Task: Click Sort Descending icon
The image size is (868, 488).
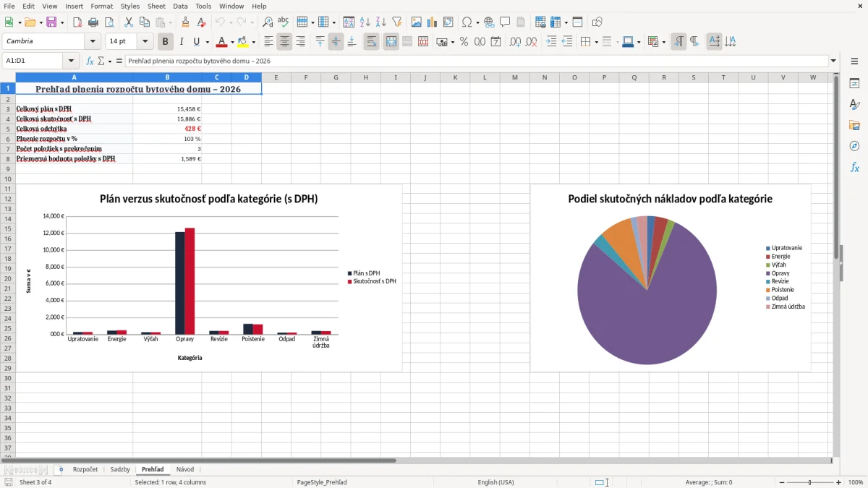Action: point(380,22)
